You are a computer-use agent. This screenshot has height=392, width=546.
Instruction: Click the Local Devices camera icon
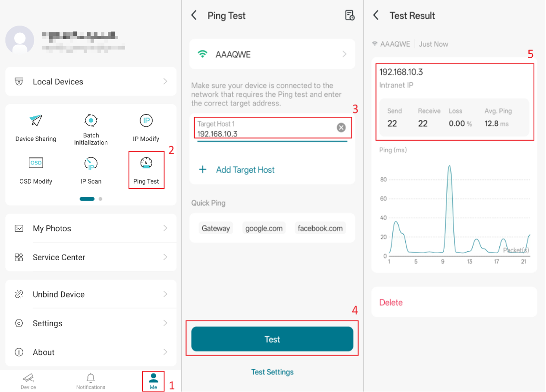tap(19, 81)
